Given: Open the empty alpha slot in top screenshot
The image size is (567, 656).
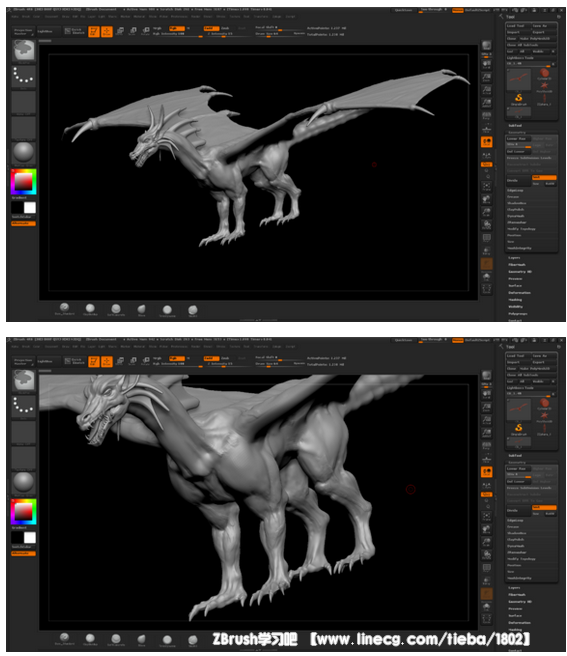Looking at the screenshot, I should pos(23,102).
